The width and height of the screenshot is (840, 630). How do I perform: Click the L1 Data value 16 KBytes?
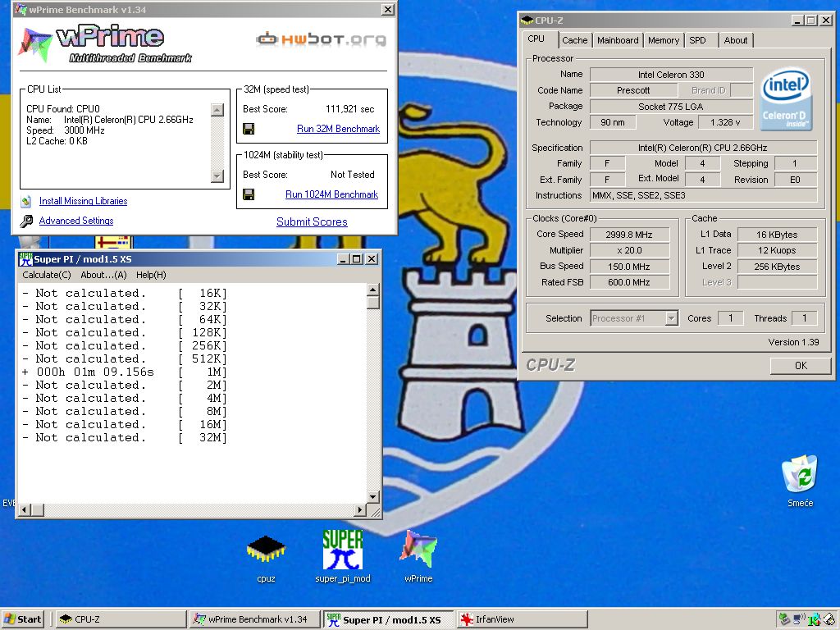pyautogui.click(x=777, y=235)
